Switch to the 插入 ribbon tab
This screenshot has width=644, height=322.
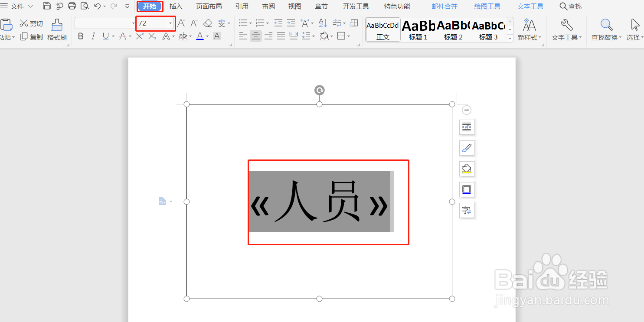click(176, 6)
